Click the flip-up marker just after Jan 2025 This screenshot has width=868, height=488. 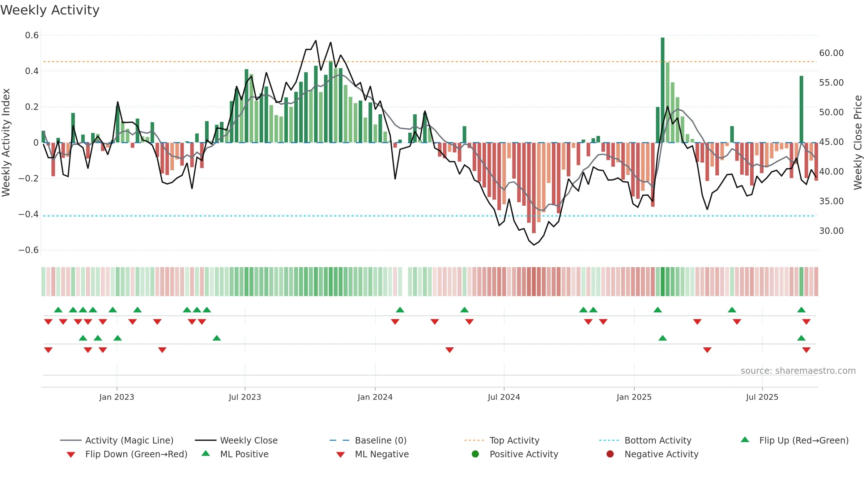click(x=658, y=310)
